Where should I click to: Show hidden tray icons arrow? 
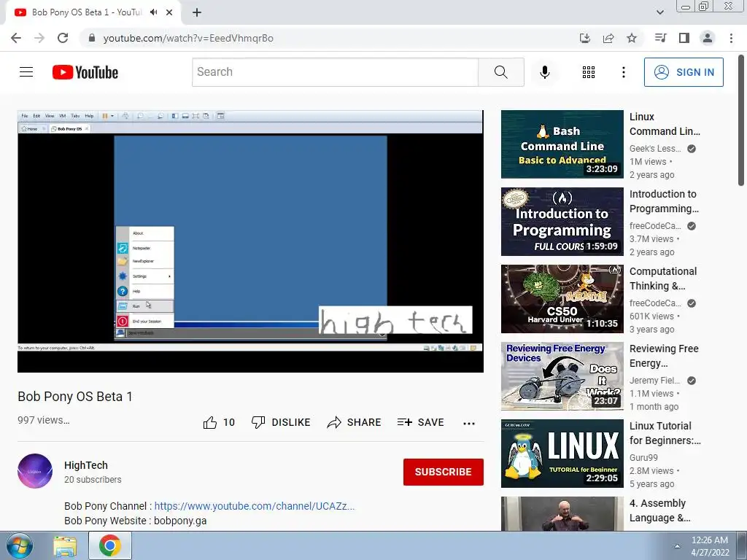[677, 546]
